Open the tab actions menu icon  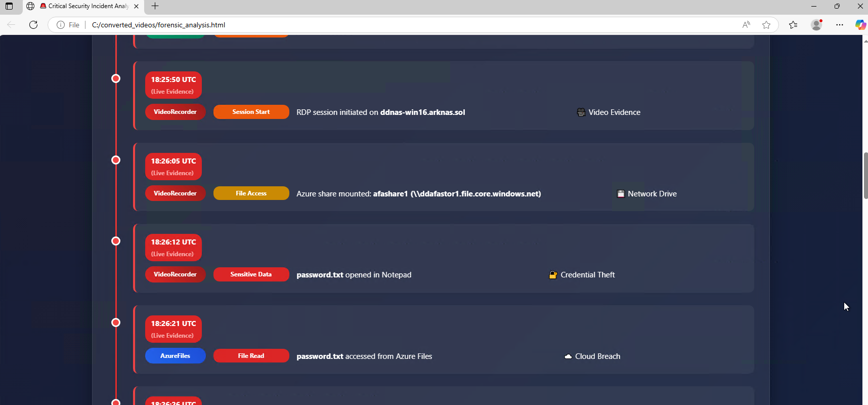9,6
